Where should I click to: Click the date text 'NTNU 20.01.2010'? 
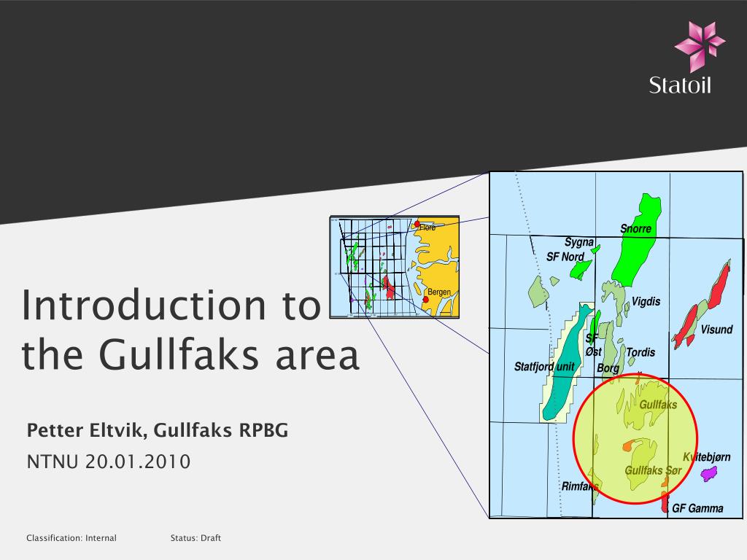coord(109,462)
